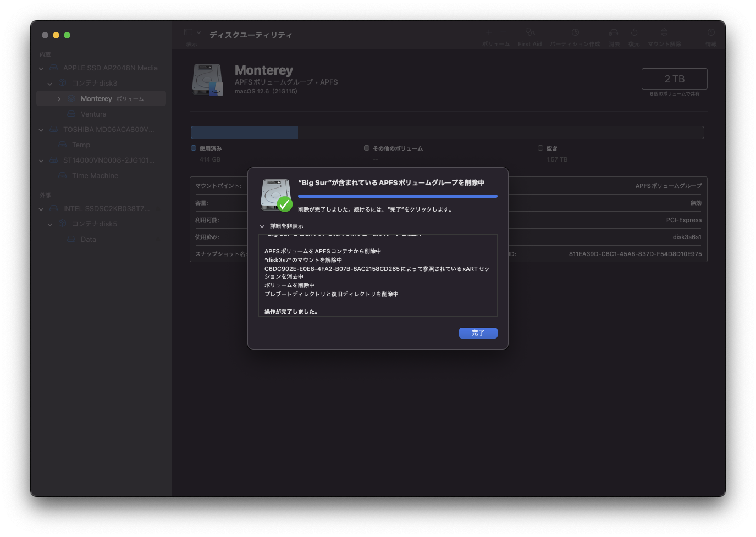
Task: Click the INTEL SSDSC2KB038T7 disk icon
Action: [54, 208]
